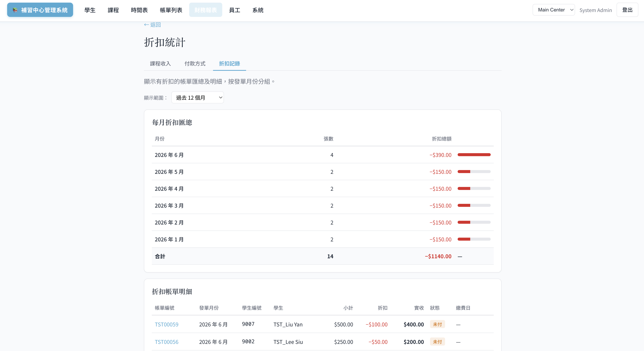
Task: Switch to the 付款方式 tab
Action: click(x=195, y=64)
